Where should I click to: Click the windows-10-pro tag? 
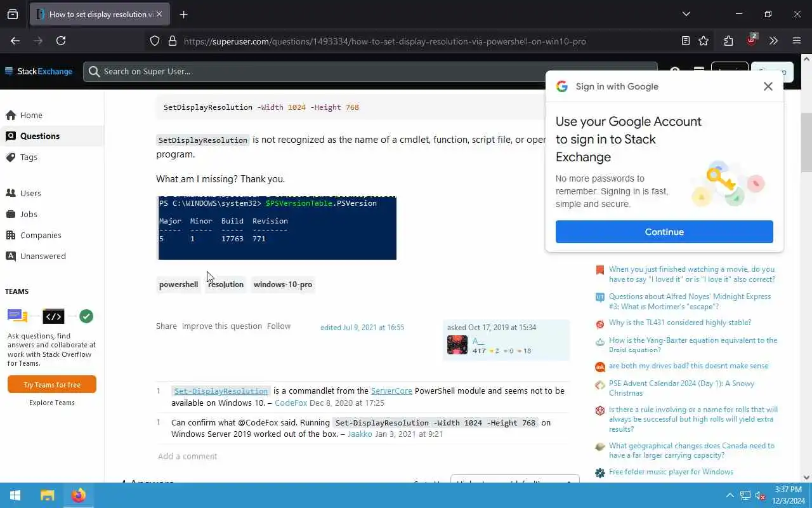[283, 284]
